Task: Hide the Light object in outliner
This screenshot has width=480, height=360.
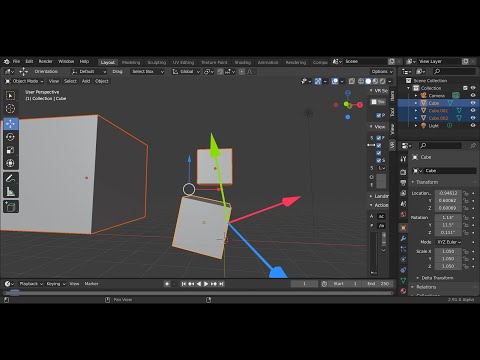Action: pos(473,126)
